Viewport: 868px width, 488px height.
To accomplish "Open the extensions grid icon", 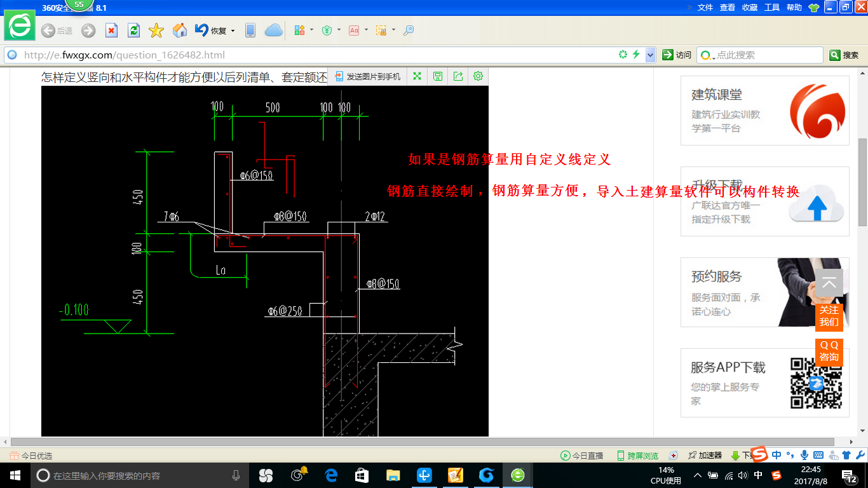I will 300,30.
